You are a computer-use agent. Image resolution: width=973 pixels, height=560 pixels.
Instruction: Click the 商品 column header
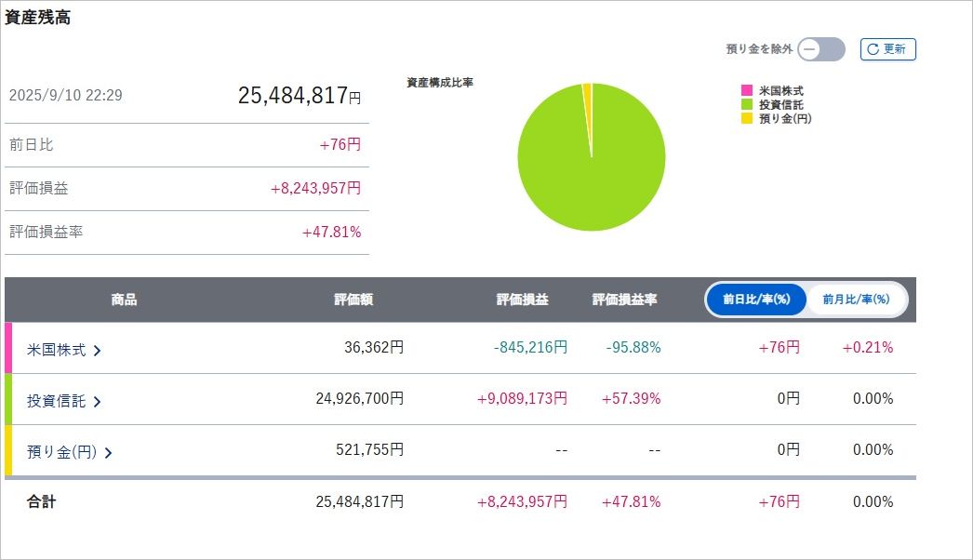[x=124, y=300]
